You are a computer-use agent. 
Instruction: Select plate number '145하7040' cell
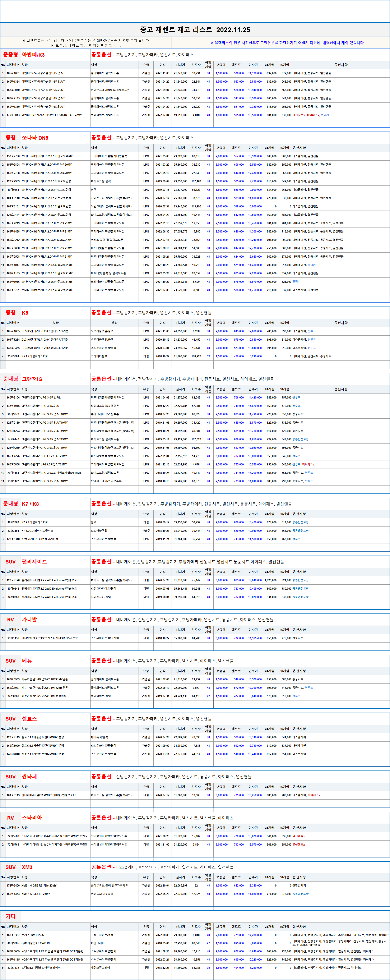pos(13,754)
